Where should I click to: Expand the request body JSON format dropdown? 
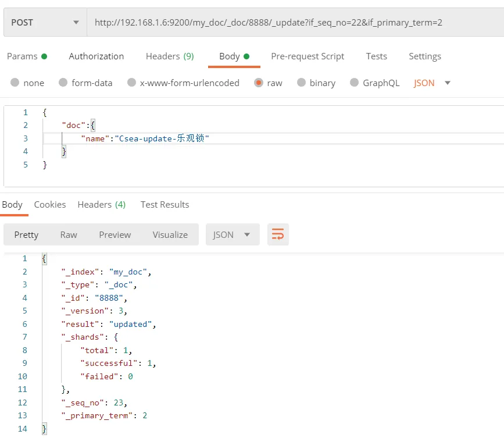[432, 83]
